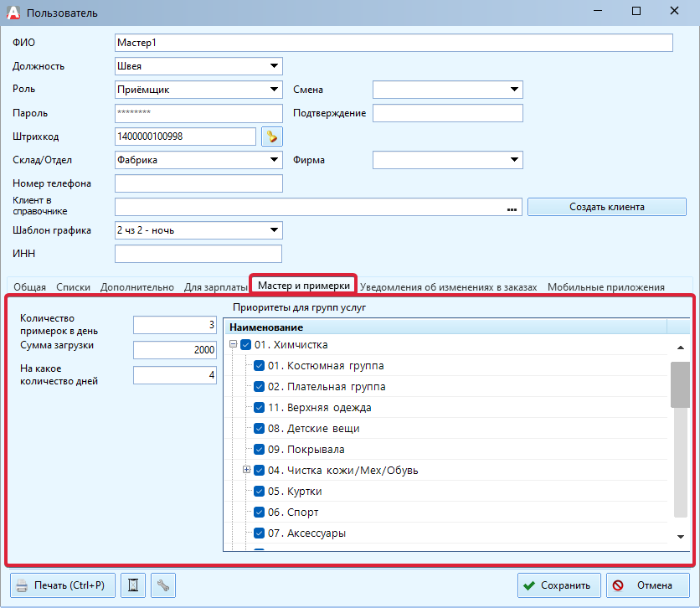The height and width of the screenshot is (608, 700).
Task: Expand the 04. Чистка кожи/Мех/Обувь node
Action: pos(247,471)
